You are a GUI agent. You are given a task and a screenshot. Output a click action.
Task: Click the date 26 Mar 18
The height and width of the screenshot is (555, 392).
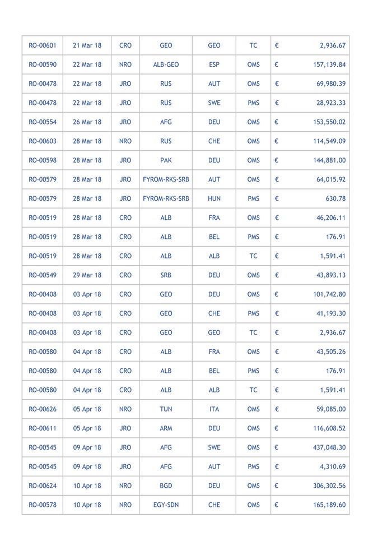[x=87, y=122]
